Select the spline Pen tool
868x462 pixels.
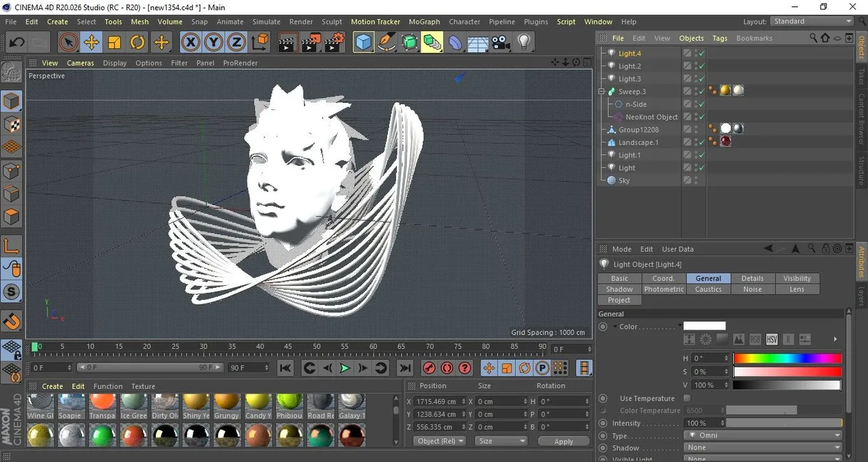[x=387, y=43]
